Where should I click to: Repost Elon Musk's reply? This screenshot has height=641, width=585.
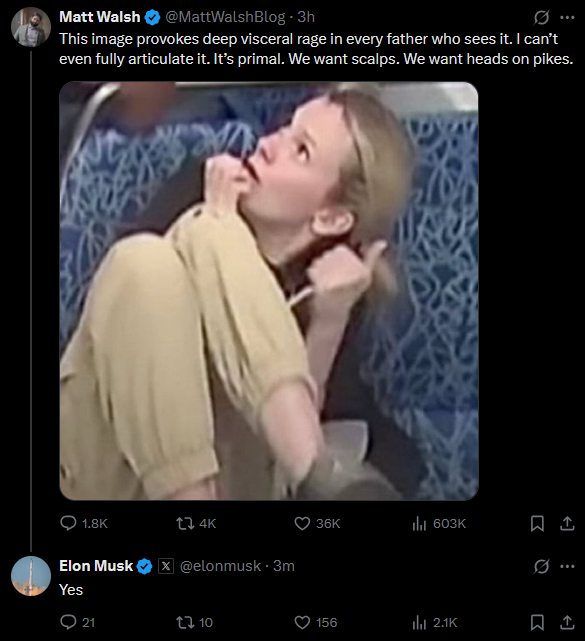click(x=194, y=622)
